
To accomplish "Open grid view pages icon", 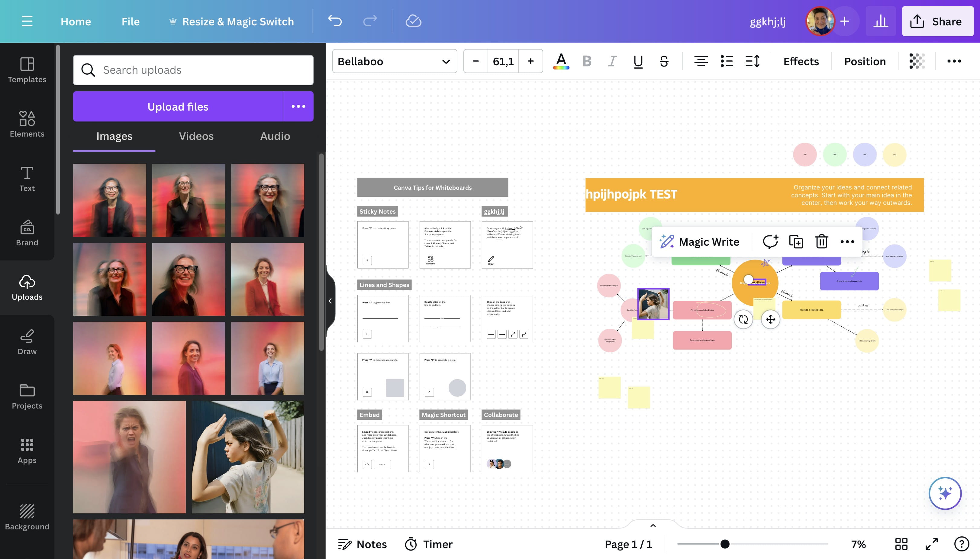I will (x=901, y=544).
